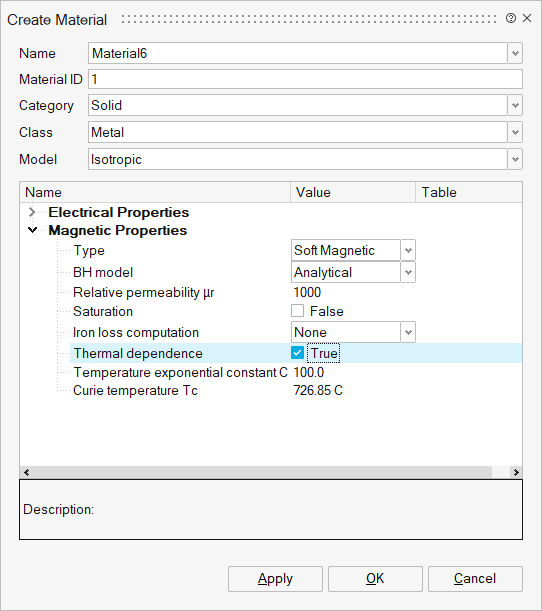Open the Model dropdown arrow

point(515,159)
